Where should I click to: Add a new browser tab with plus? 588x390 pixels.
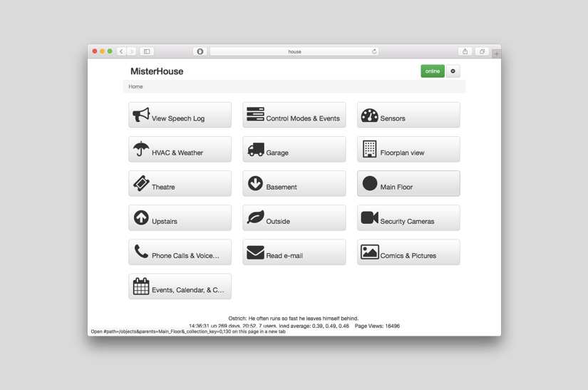click(x=496, y=53)
